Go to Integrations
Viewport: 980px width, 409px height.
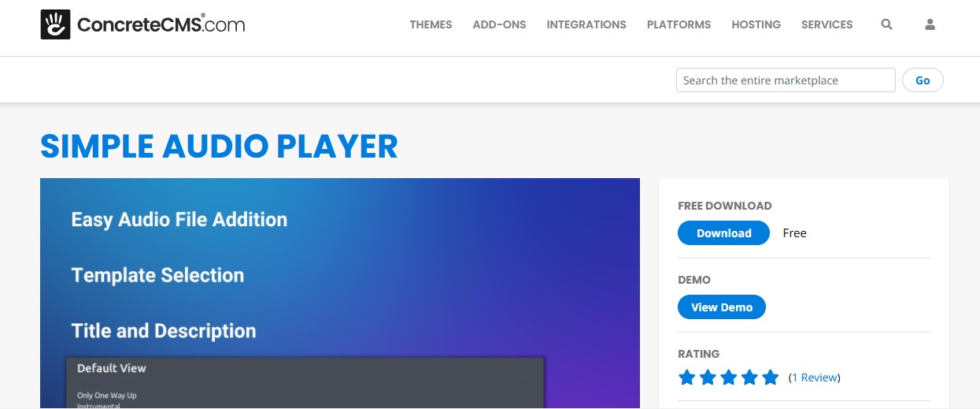[x=586, y=24]
